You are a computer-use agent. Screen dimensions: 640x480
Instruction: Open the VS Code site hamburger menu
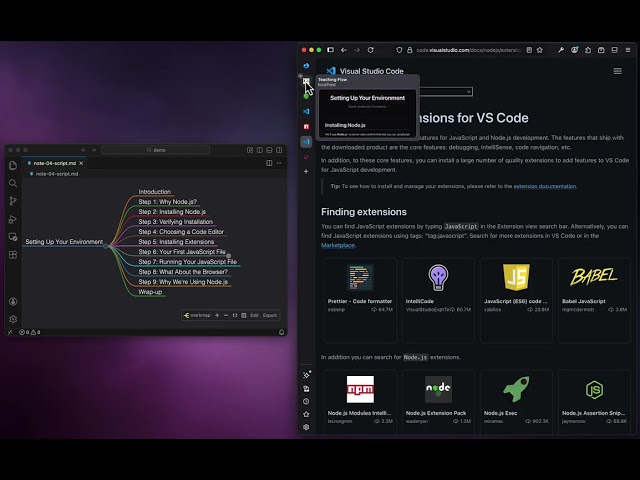pos(618,71)
